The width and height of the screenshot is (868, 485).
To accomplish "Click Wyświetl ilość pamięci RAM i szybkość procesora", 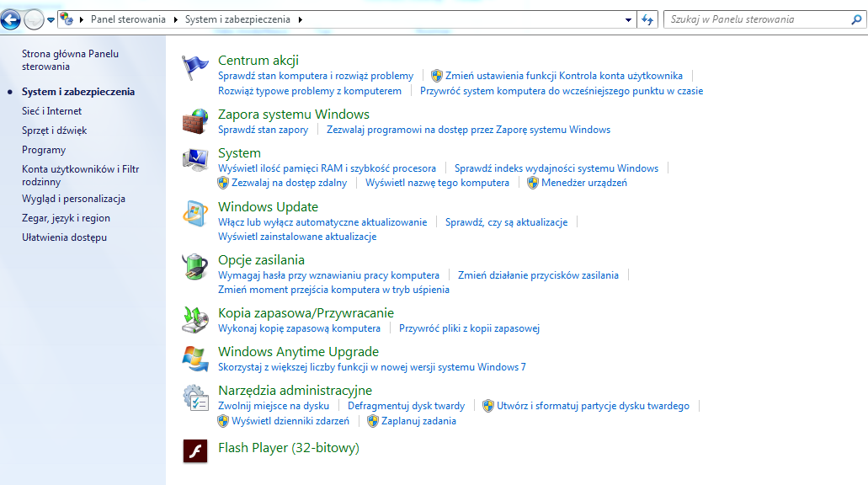I will coord(327,168).
